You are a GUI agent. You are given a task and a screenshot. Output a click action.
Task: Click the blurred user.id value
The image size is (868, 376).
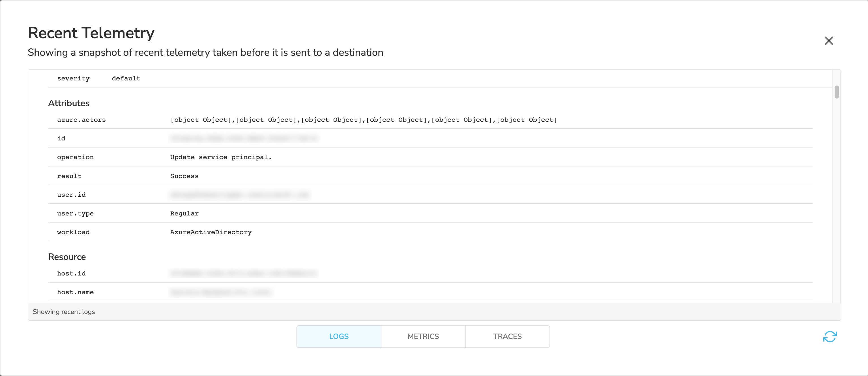pos(240,195)
